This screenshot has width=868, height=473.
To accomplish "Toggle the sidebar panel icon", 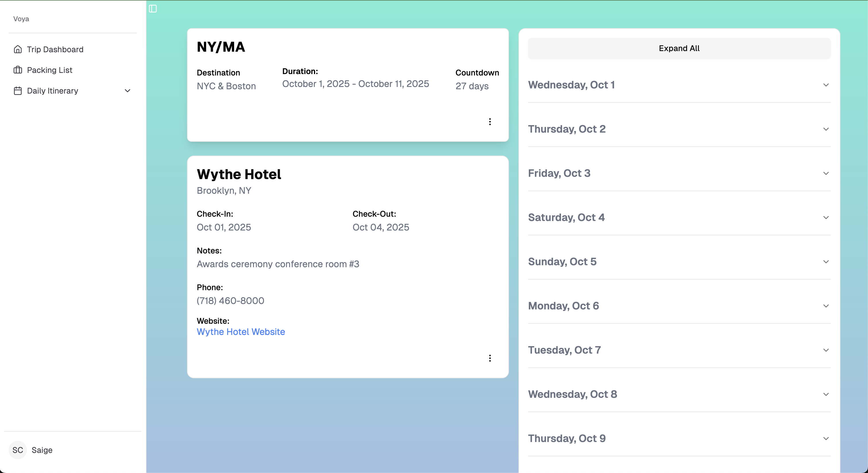I will [x=153, y=9].
